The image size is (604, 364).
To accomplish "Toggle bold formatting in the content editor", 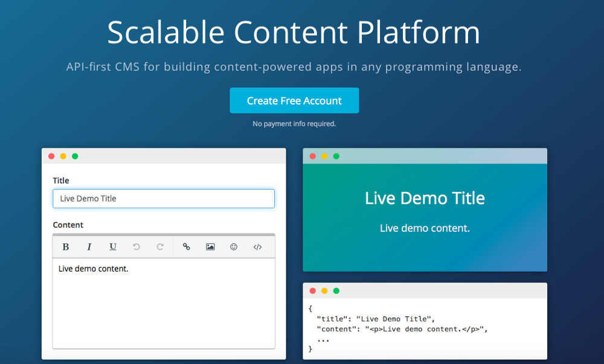I will (66, 247).
